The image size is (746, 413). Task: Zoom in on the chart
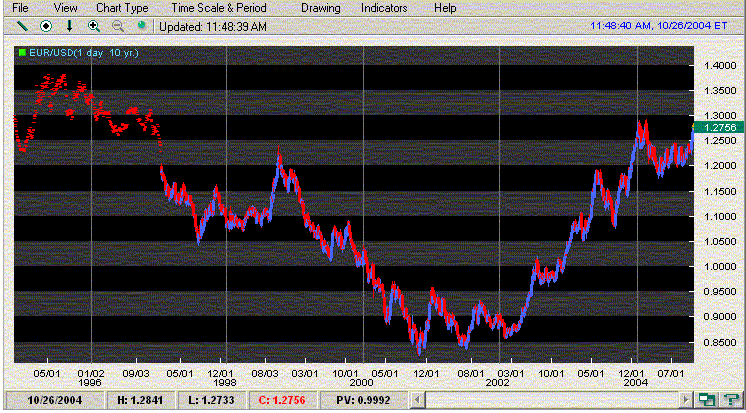click(x=94, y=25)
